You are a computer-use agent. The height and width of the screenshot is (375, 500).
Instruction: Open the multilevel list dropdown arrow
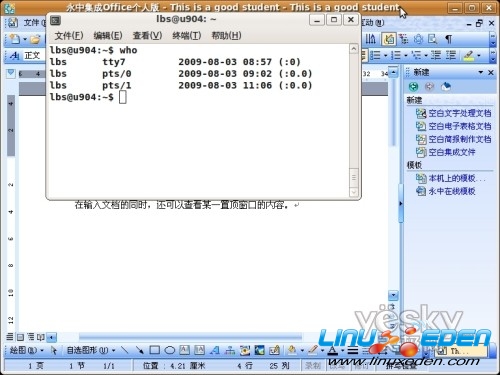coord(426,55)
